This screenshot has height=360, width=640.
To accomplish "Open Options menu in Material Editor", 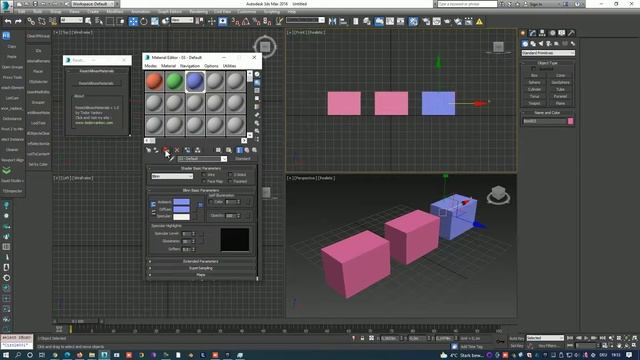I will [211, 66].
